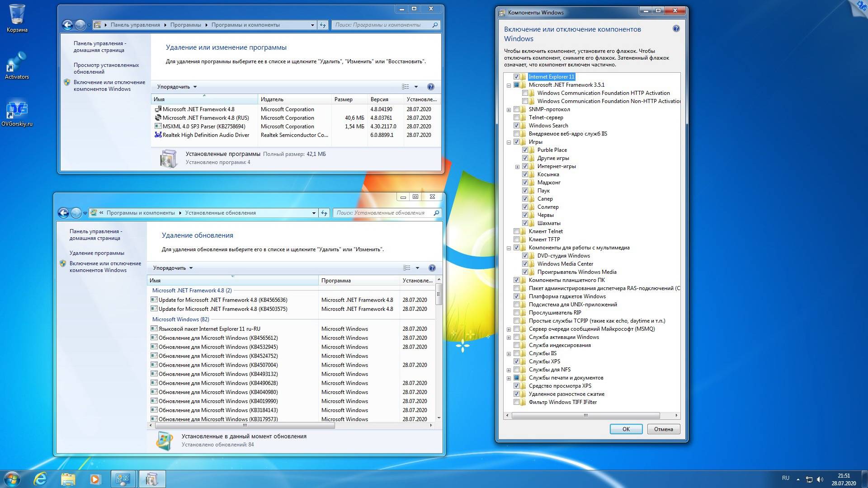Collapse Microsoft .NET Framework 3.5.1 tree node

(x=509, y=85)
